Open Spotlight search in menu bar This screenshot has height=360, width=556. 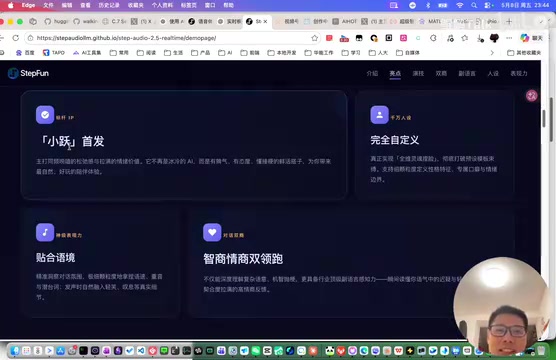pos(474,5)
